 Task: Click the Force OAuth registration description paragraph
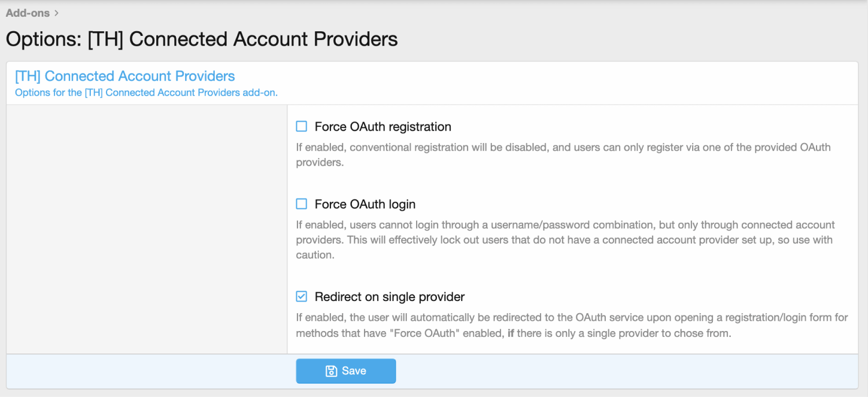tap(563, 155)
